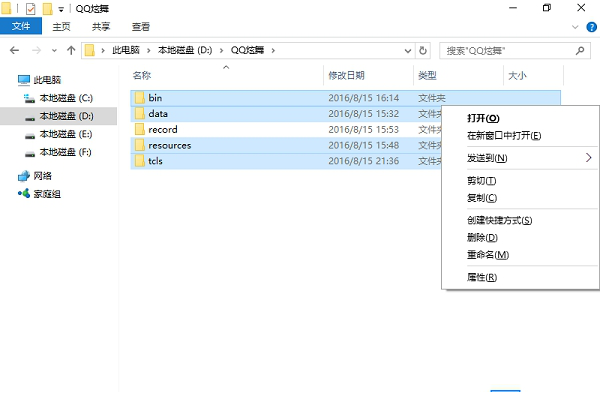Click the data folder icon

pos(140,114)
